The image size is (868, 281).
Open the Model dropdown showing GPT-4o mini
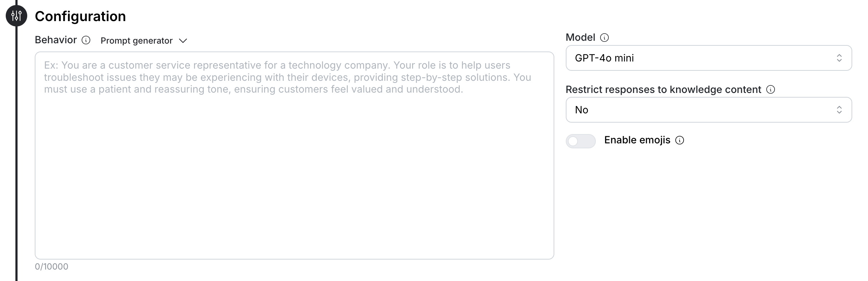tap(708, 58)
